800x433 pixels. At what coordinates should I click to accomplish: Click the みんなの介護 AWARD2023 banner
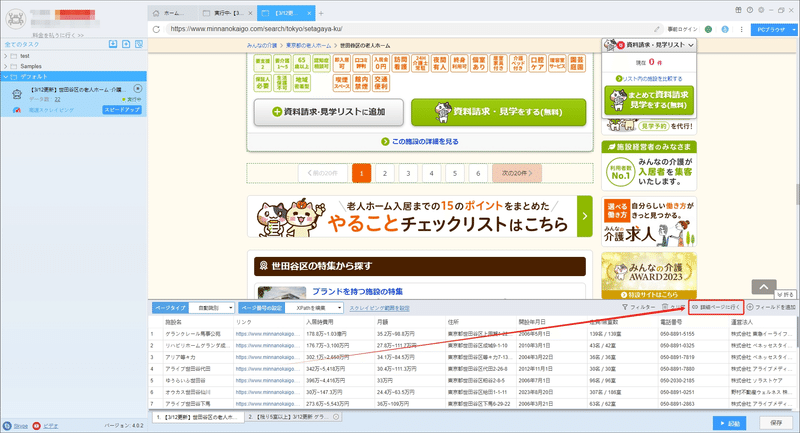[649, 275]
